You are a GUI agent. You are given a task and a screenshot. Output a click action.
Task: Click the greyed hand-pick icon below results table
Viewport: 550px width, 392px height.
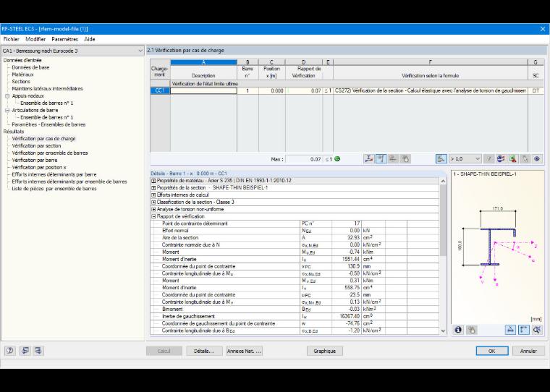405,159
